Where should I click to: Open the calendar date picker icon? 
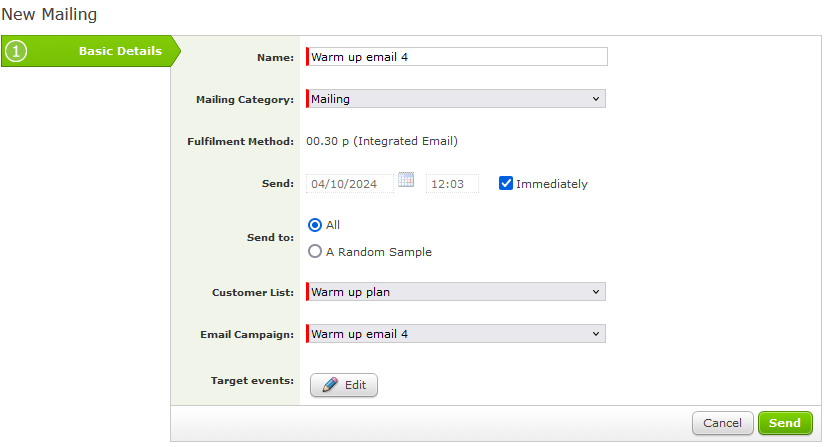click(406, 180)
